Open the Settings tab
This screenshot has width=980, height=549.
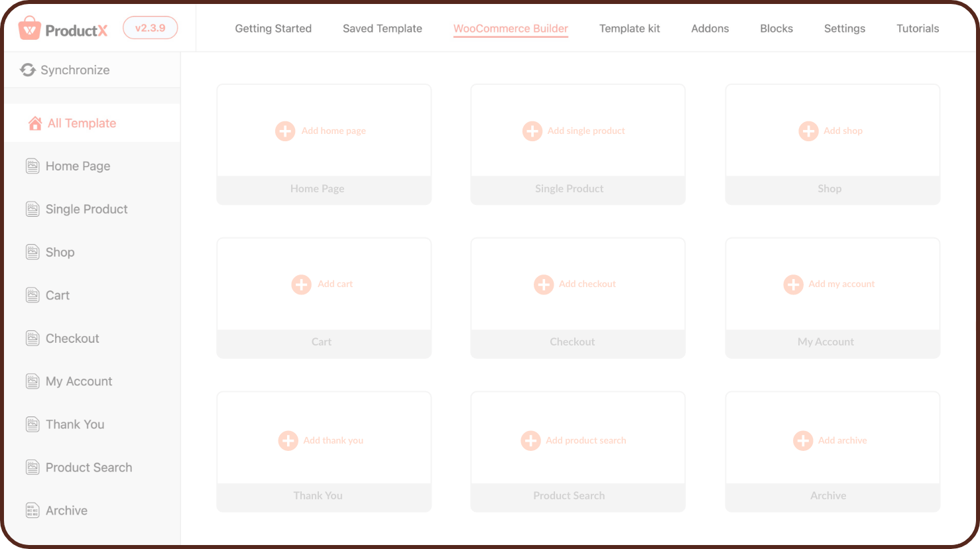coord(845,29)
